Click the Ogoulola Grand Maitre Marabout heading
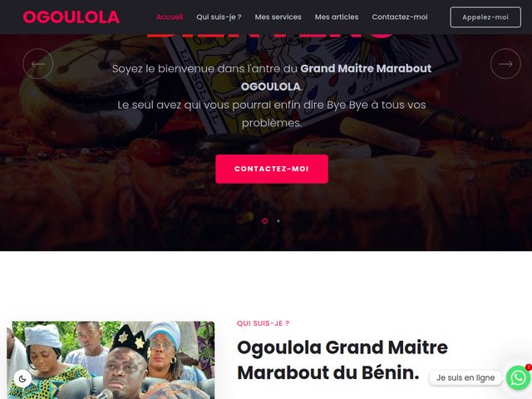 (342, 360)
